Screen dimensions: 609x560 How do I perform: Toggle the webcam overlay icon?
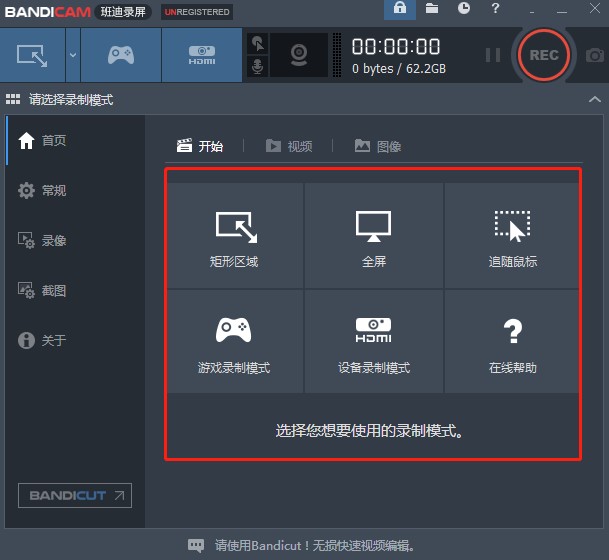[x=299, y=55]
